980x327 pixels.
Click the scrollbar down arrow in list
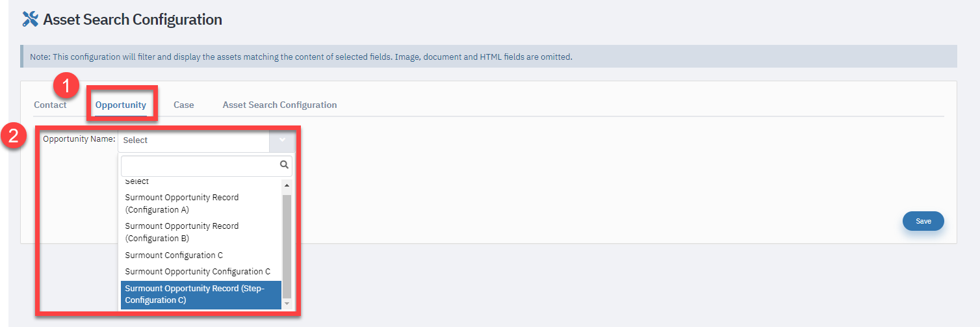tap(287, 303)
